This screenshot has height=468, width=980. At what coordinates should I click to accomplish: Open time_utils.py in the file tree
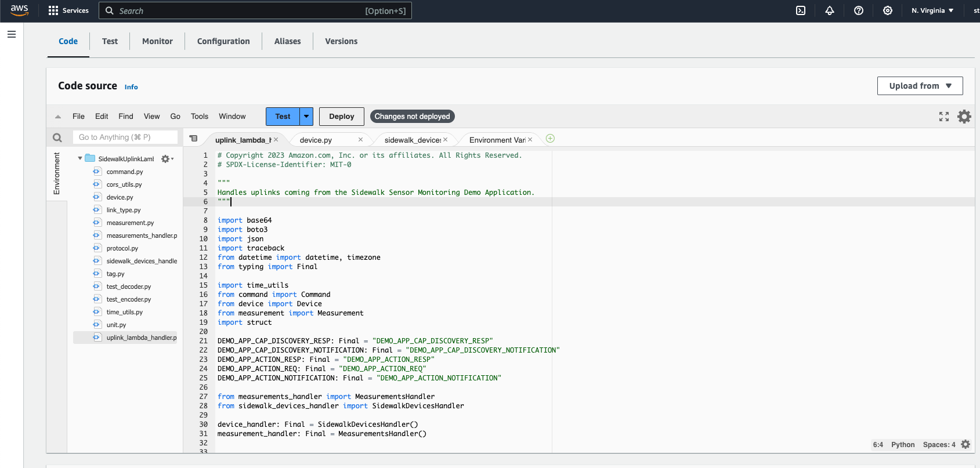(x=125, y=312)
